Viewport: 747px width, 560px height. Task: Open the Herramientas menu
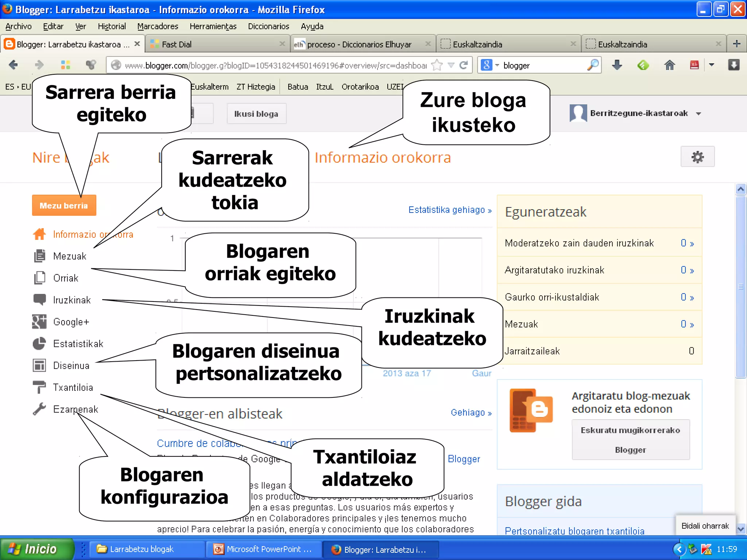[213, 26]
